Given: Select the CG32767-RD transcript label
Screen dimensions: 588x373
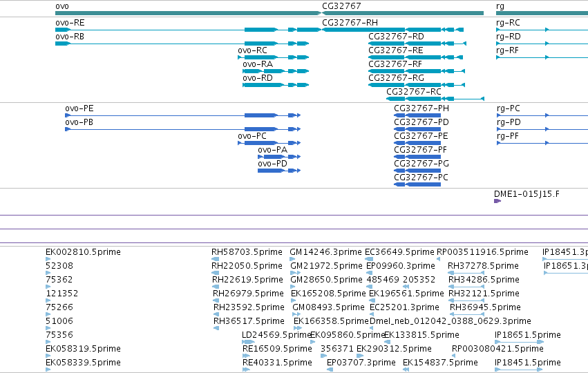Looking at the screenshot, I should [x=396, y=37].
